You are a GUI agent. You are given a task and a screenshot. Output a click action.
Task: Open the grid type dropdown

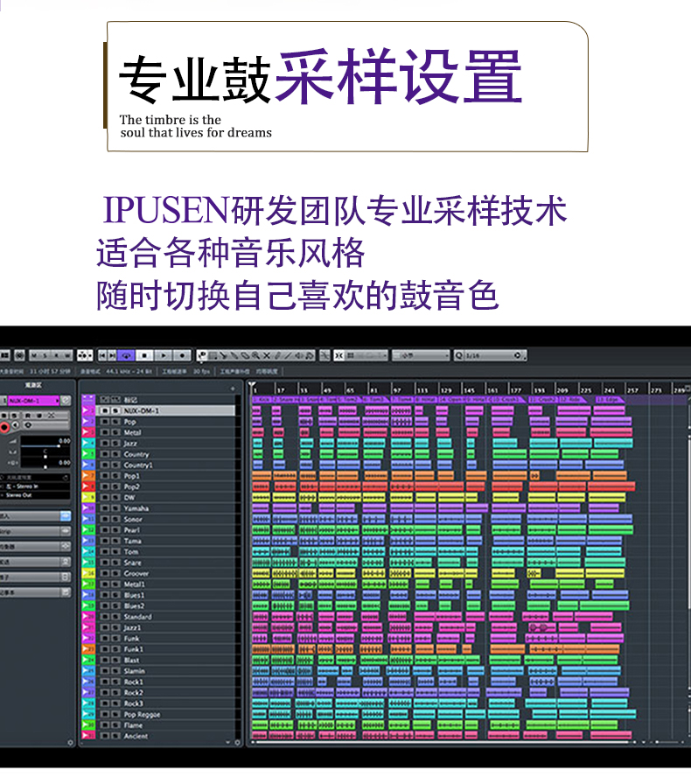click(x=421, y=355)
